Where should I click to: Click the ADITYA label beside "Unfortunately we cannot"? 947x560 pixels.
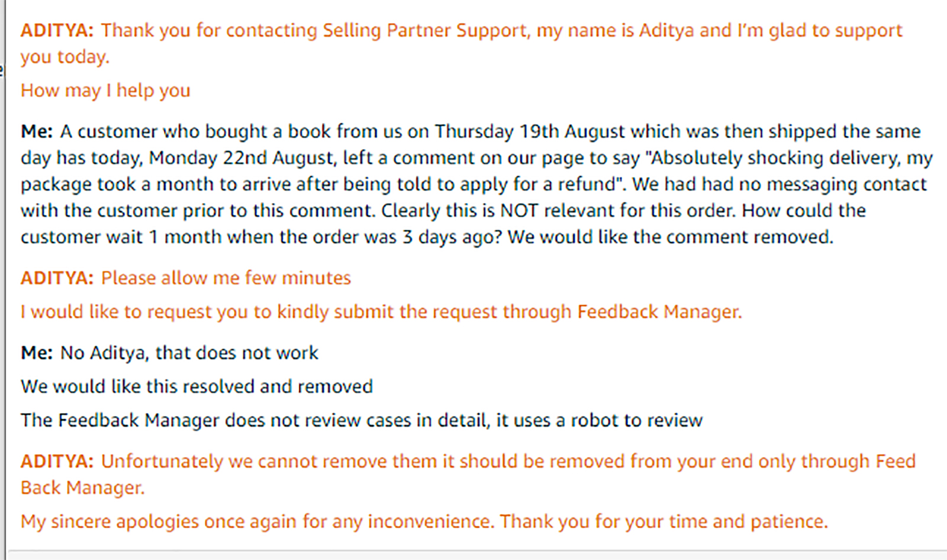tap(57, 461)
